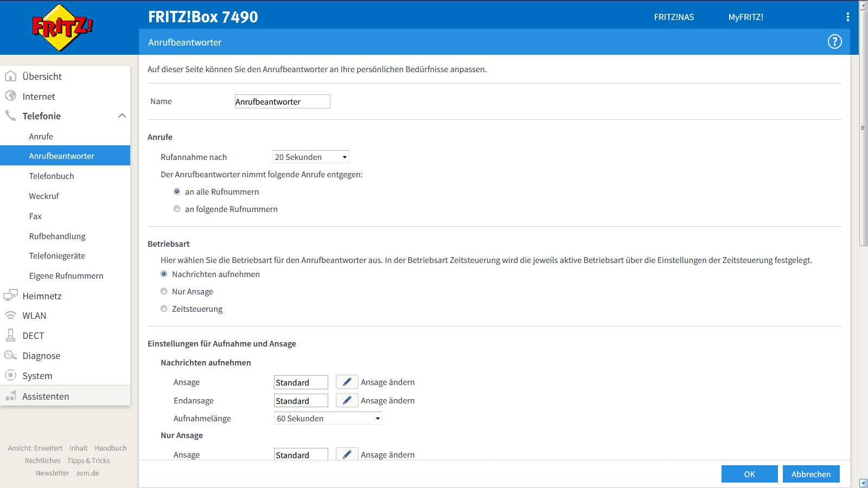Open FRITZ!NAS link in header
This screenshot has width=868, height=488.
click(674, 17)
